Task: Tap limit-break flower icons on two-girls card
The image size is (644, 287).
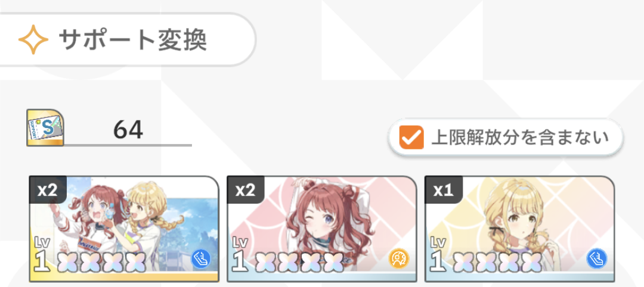Action: pyautogui.click(x=101, y=262)
